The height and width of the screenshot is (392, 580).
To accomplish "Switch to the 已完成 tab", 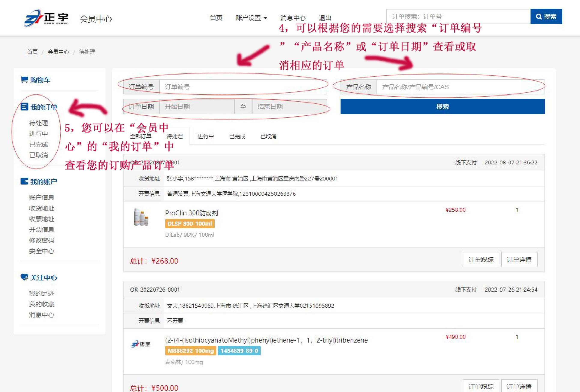I will (237, 136).
